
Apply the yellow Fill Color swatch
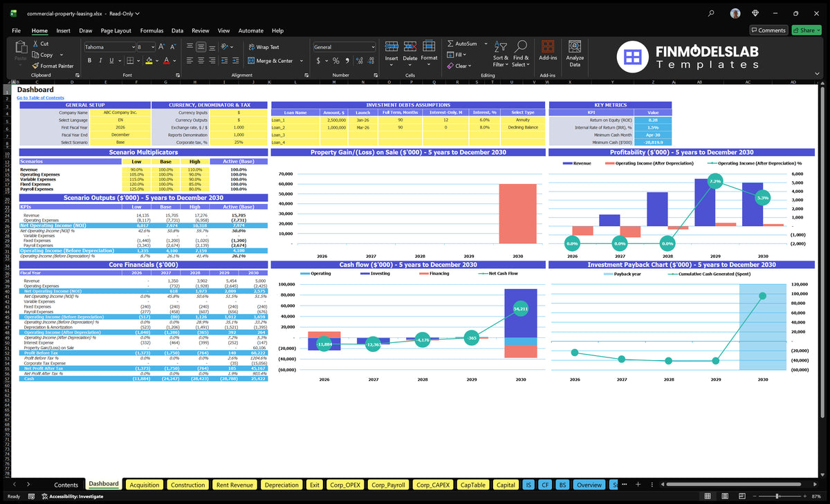[x=149, y=61]
